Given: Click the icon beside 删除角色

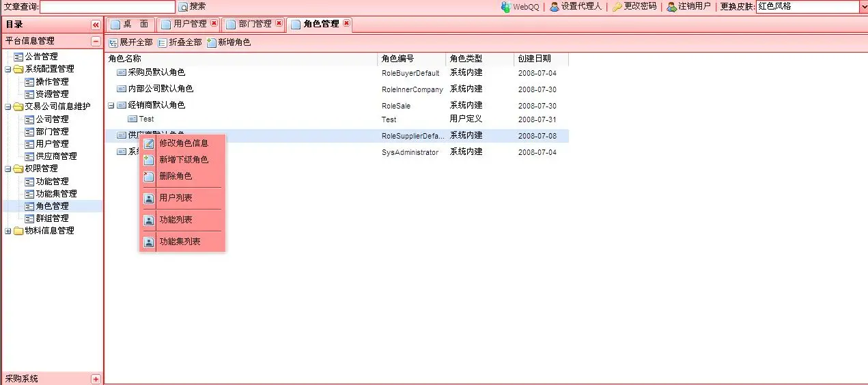Looking at the screenshot, I should click(149, 176).
